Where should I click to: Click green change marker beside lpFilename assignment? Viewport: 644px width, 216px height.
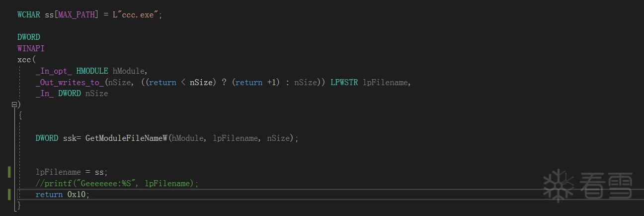tap(9, 172)
